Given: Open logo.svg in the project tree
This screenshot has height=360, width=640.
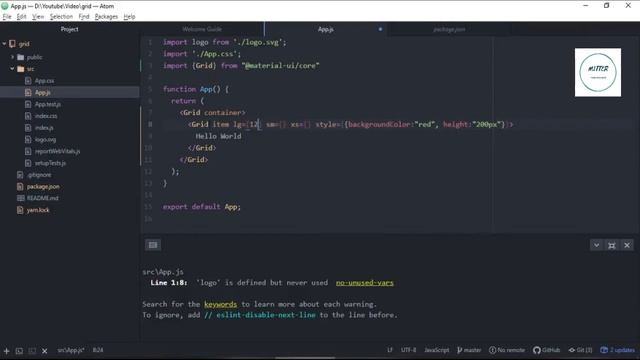Looking at the screenshot, I should point(45,140).
